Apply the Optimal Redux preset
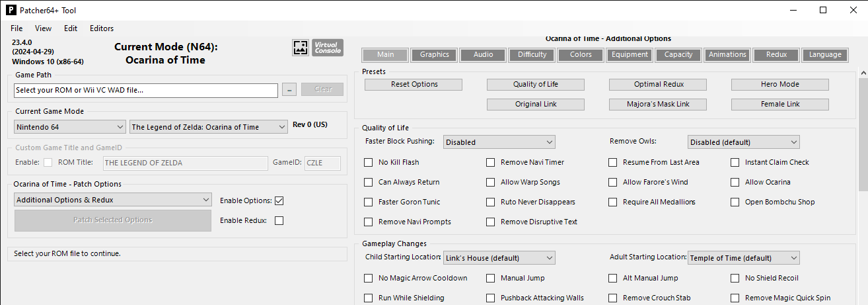 pos(658,85)
